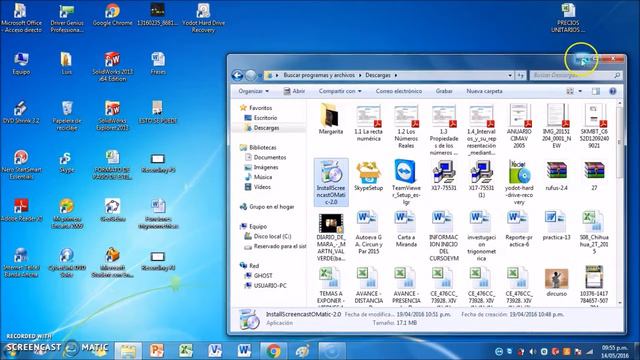Image resolution: width=640 pixels, height=360 pixels.
Task: Select the PRECIOS UNITARIOS desktop file
Action: click(x=568, y=17)
